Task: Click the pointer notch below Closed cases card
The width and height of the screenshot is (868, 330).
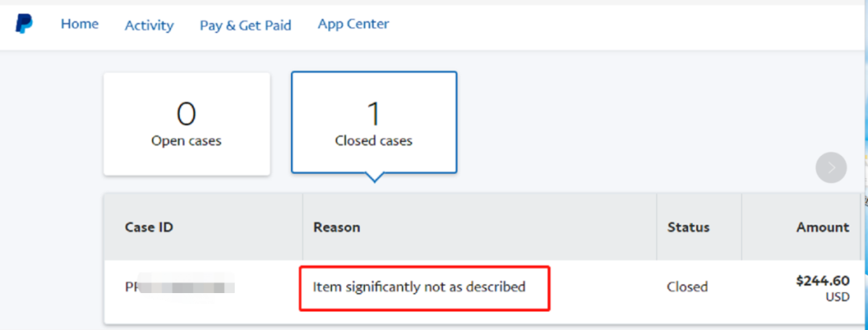Action: click(x=374, y=178)
